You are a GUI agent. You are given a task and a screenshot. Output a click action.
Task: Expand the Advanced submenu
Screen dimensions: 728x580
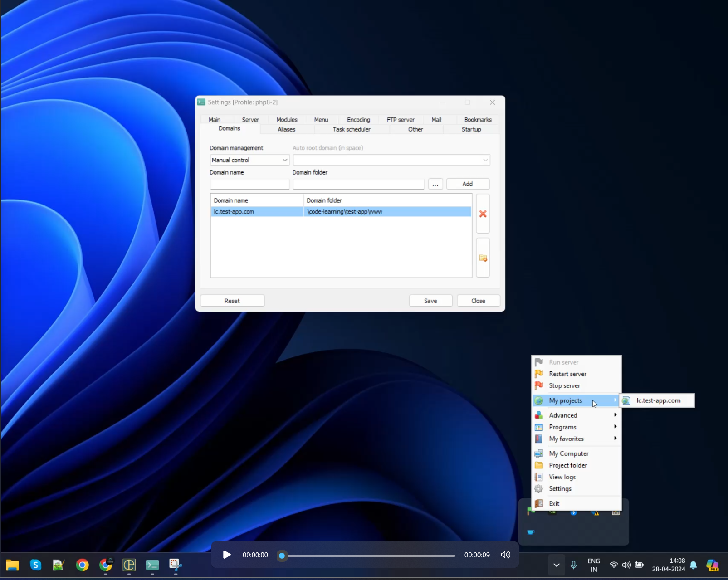577,415
